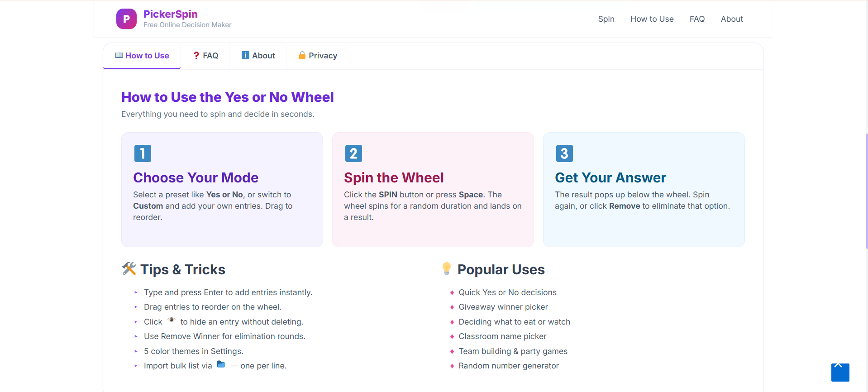The width and height of the screenshot is (868, 392).
Task: Select the How to Use tab
Action: [x=142, y=56]
